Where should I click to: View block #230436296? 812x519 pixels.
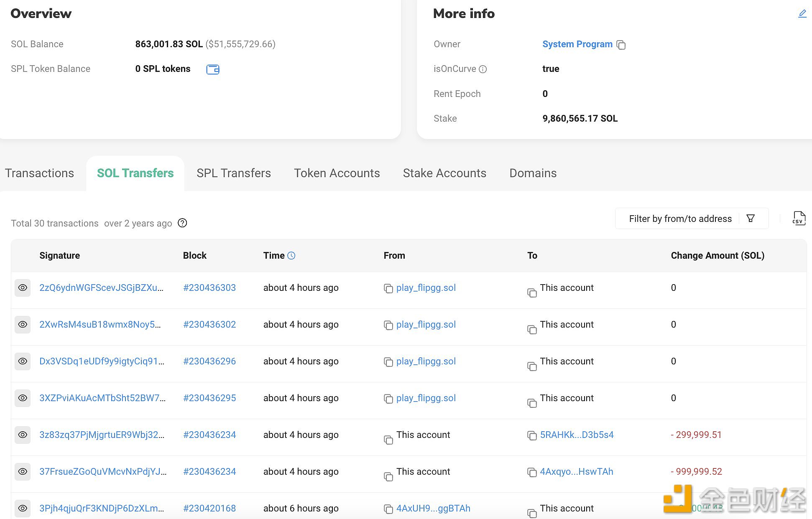tap(209, 361)
